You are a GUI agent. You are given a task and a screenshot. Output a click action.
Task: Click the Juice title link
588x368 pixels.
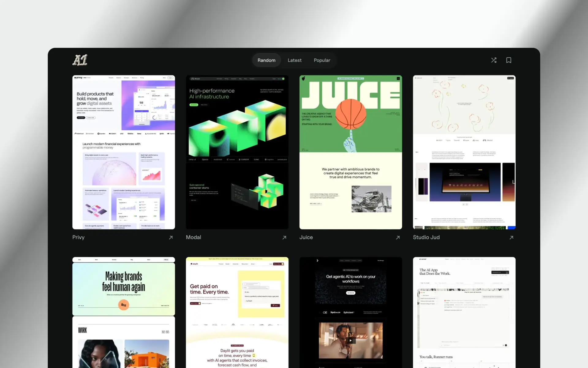[306, 237]
